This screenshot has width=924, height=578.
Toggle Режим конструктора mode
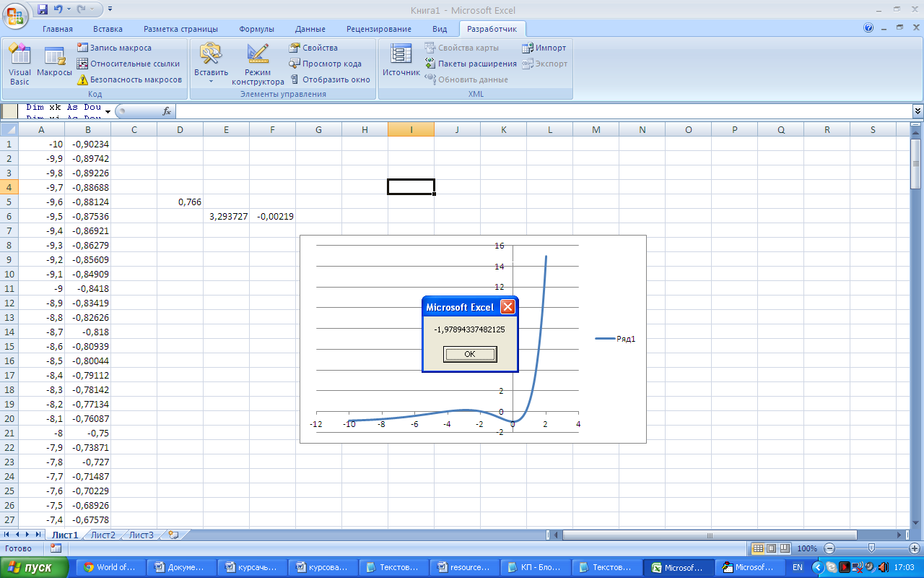coord(258,64)
